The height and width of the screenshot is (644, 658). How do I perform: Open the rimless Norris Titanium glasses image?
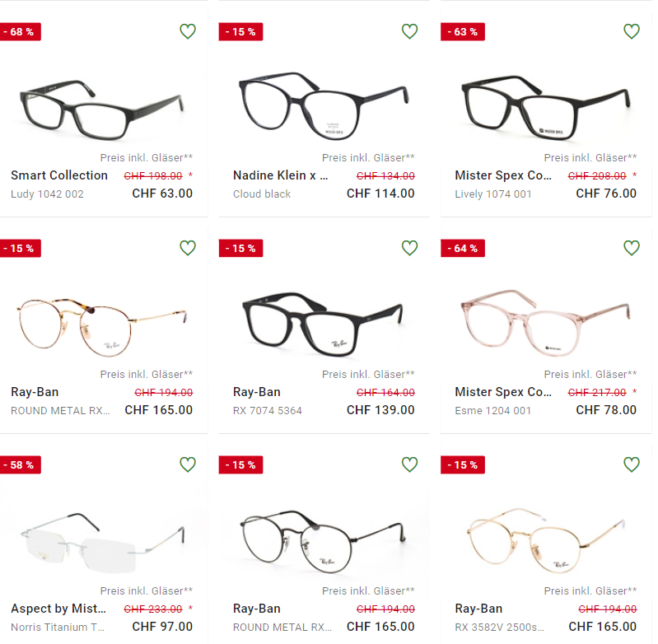pos(102,543)
